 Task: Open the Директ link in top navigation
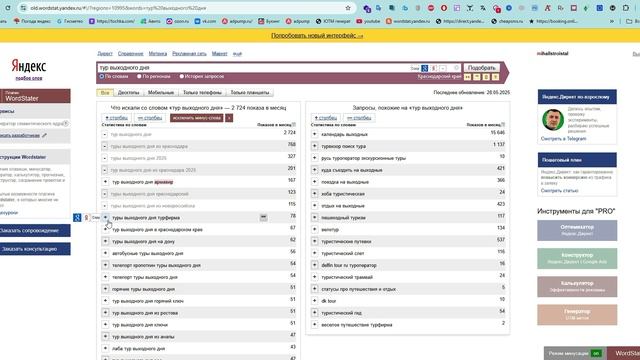pos(104,53)
